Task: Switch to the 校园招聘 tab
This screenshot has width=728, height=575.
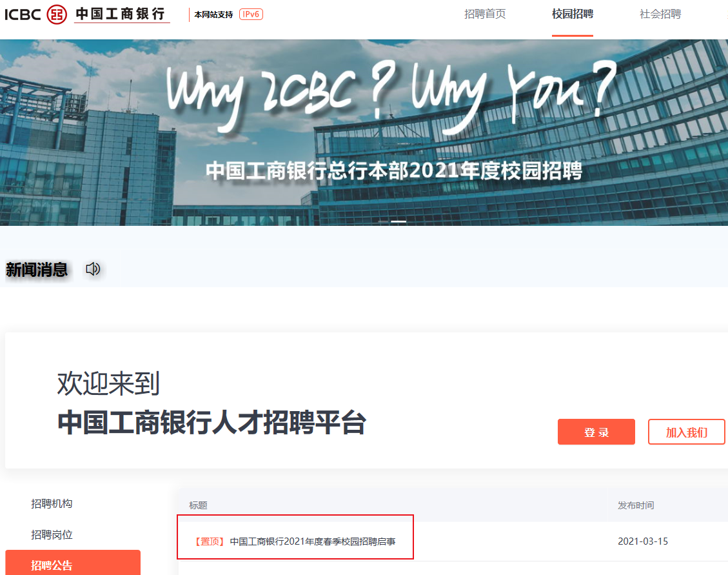Action: [x=573, y=14]
